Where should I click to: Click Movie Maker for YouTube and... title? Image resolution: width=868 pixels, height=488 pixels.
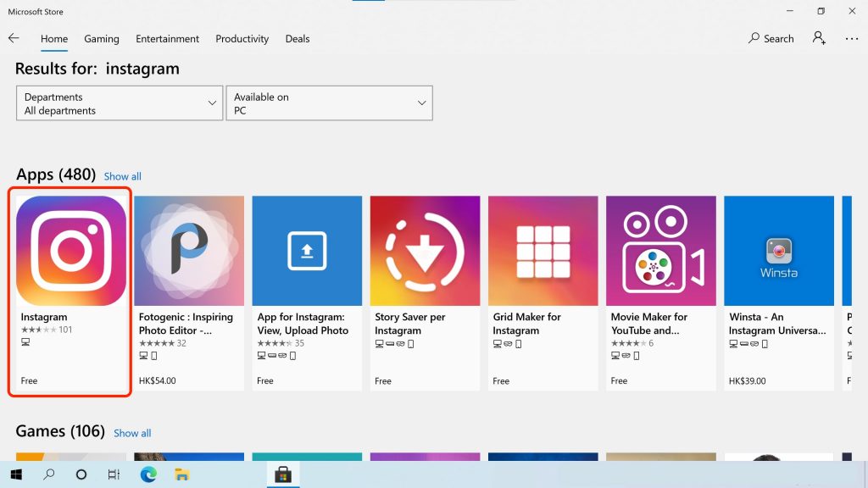point(648,324)
